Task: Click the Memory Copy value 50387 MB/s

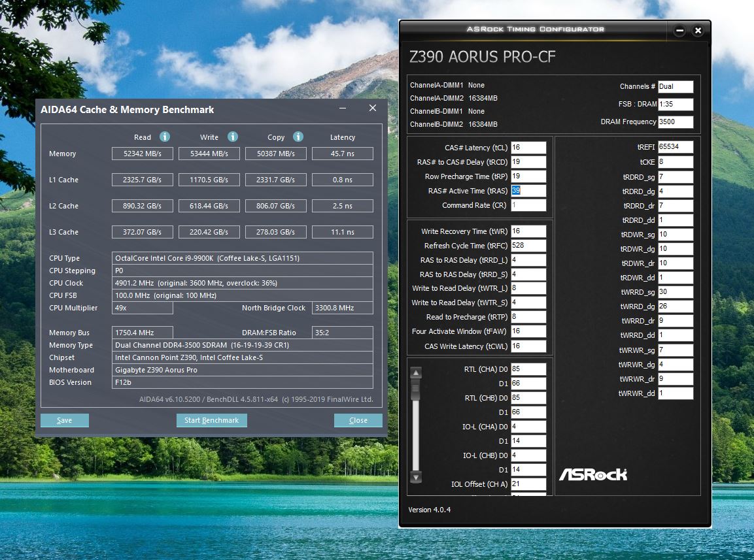Action: coord(275,154)
